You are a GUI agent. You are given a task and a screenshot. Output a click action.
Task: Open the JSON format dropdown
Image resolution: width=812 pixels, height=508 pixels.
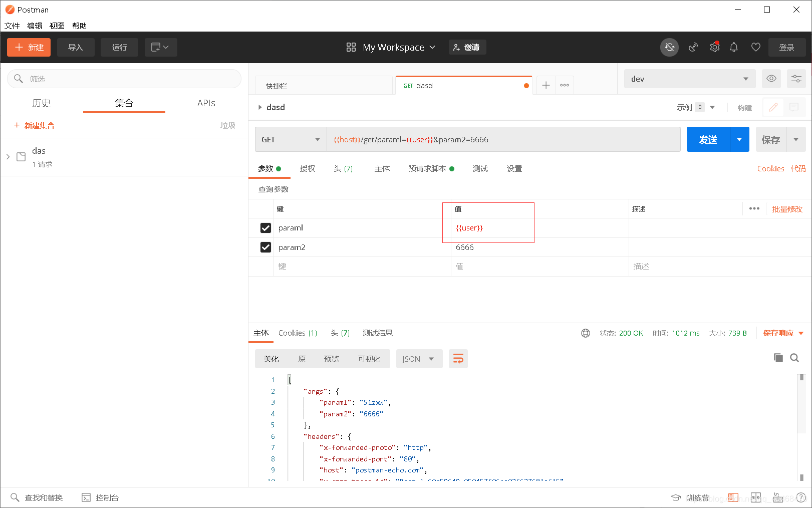[419, 359]
